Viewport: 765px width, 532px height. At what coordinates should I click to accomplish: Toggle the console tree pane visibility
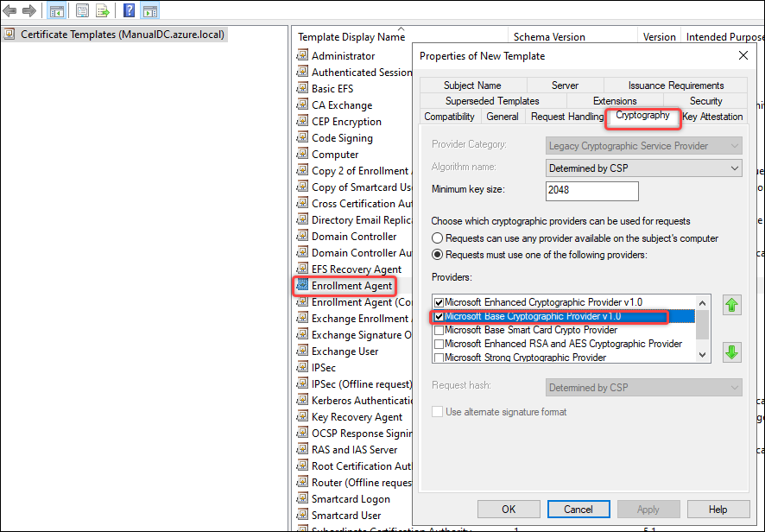click(56, 10)
